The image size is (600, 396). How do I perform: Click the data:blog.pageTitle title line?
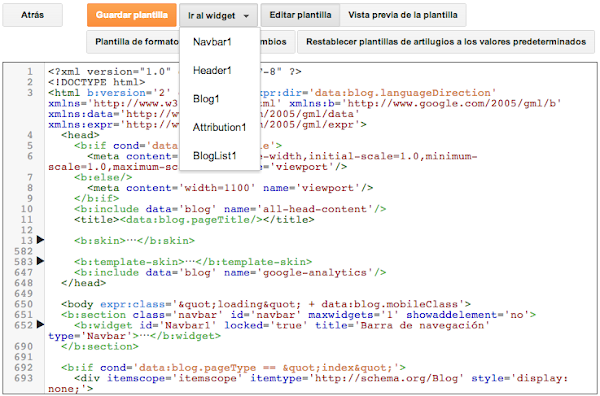click(x=194, y=220)
